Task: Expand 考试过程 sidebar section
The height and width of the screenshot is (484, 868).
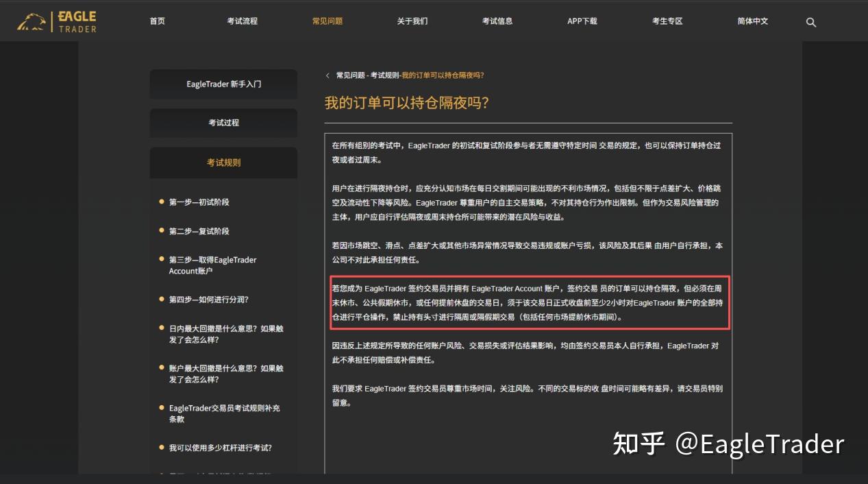Action: [x=223, y=123]
